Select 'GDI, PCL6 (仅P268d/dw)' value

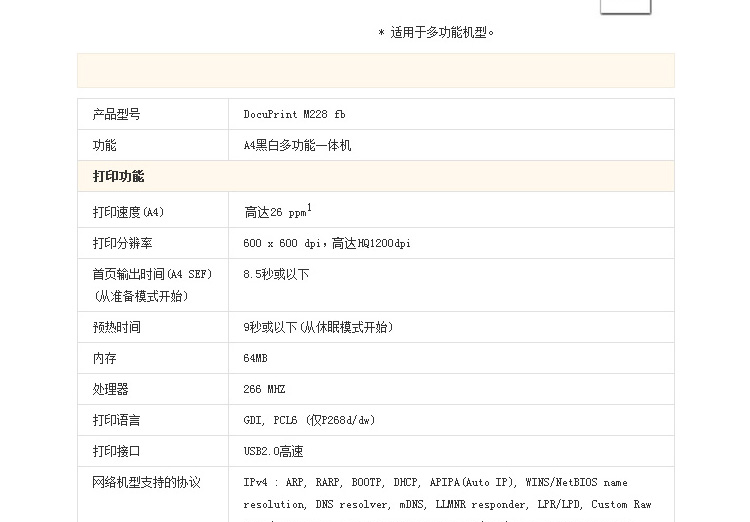[x=309, y=421]
